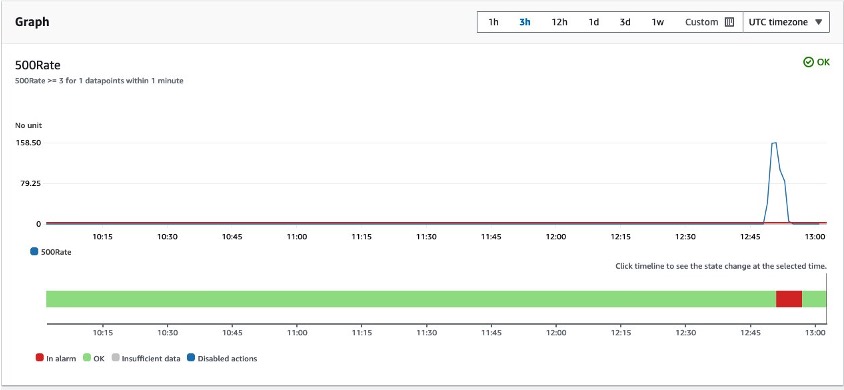Click the 'Click timeline to see the state change' hint
Image resolution: width=844 pixels, height=390 pixels.
[721, 266]
